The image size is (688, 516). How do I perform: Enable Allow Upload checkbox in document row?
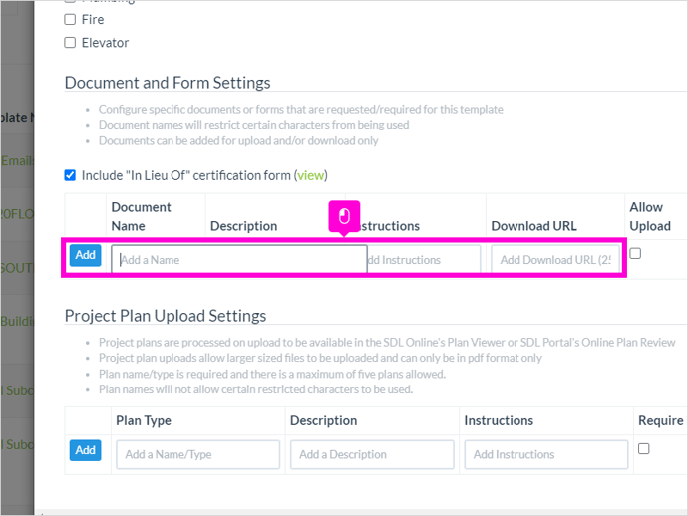tap(635, 253)
